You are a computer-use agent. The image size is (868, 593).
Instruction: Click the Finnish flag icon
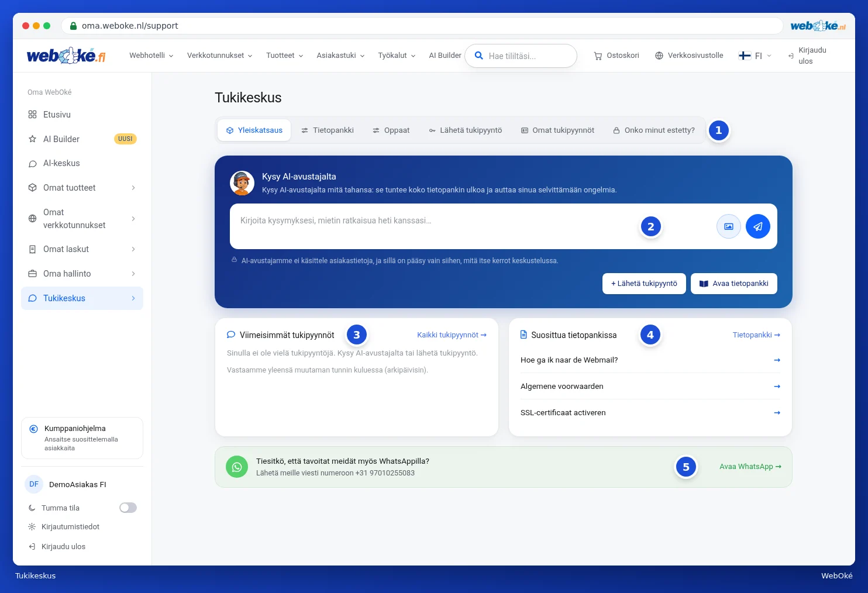pos(745,56)
